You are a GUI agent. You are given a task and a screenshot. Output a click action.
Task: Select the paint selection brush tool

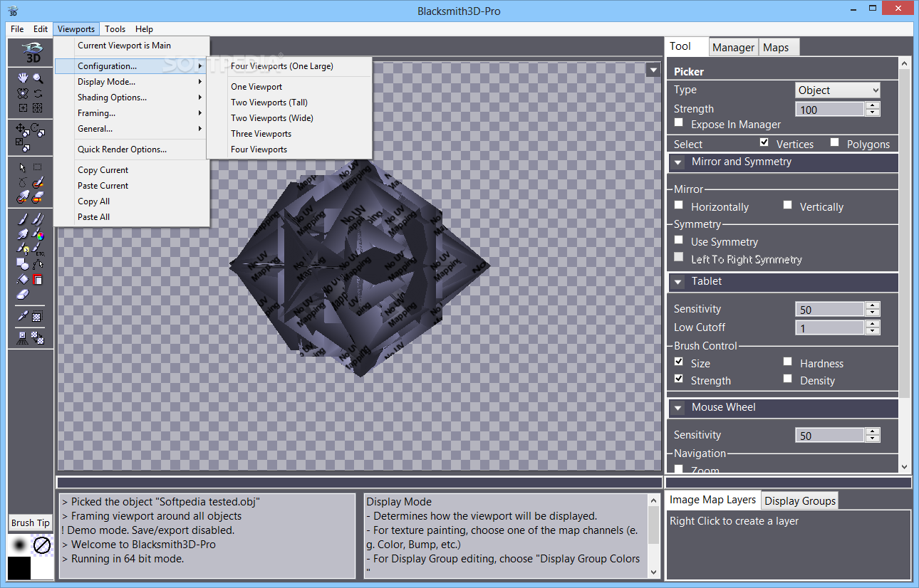click(x=38, y=182)
